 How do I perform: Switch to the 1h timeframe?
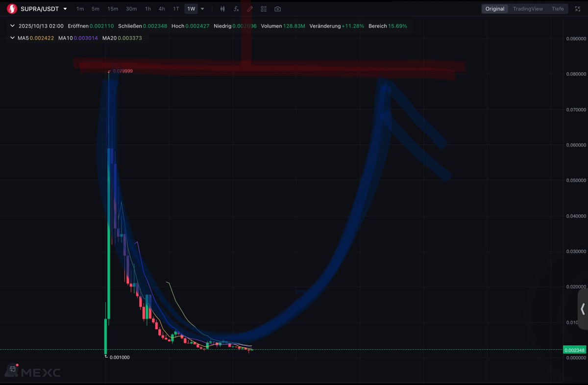(x=148, y=9)
